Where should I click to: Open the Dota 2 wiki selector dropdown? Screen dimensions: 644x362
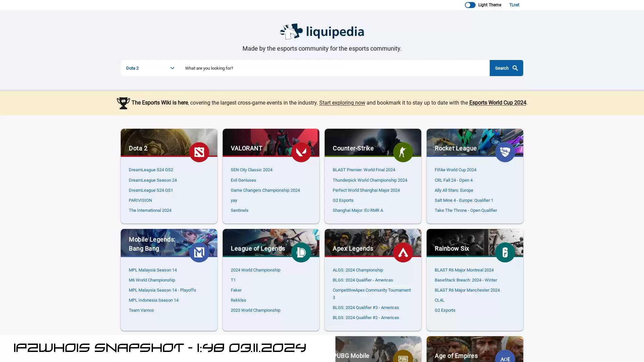point(150,68)
